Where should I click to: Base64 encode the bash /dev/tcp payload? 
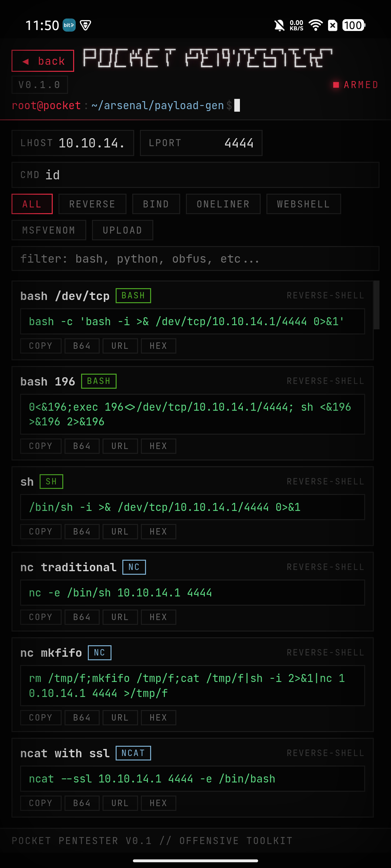(x=82, y=346)
